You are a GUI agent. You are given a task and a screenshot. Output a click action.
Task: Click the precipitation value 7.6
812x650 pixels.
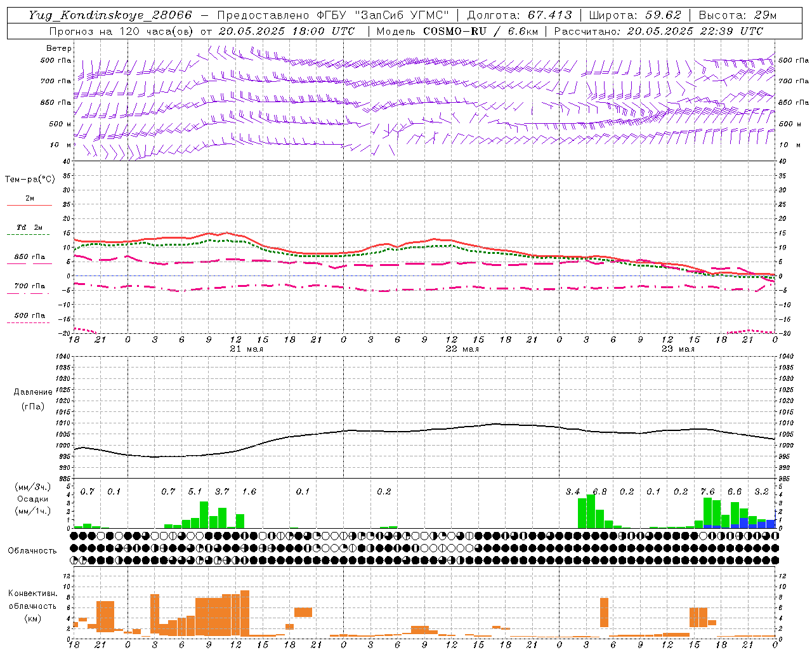707,491
